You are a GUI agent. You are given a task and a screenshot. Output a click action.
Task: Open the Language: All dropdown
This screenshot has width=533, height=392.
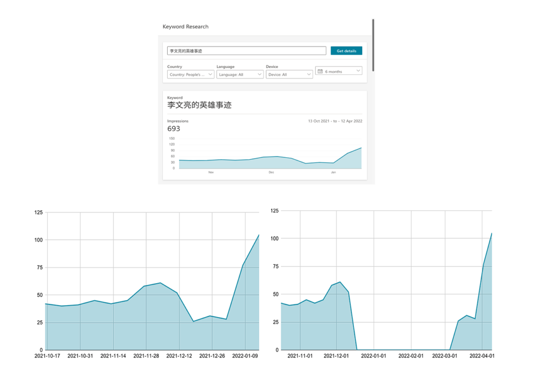pyautogui.click(x=239, y=74)
